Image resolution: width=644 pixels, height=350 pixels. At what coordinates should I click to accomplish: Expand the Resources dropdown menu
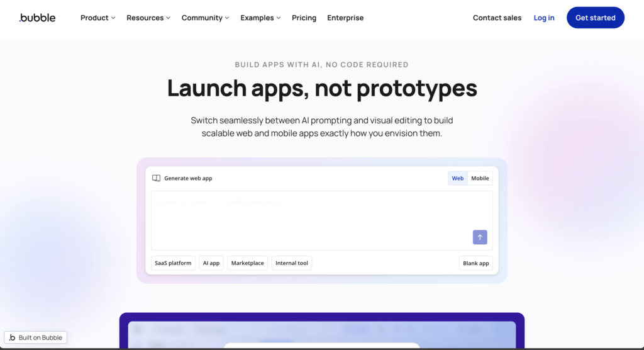(148, 18)
